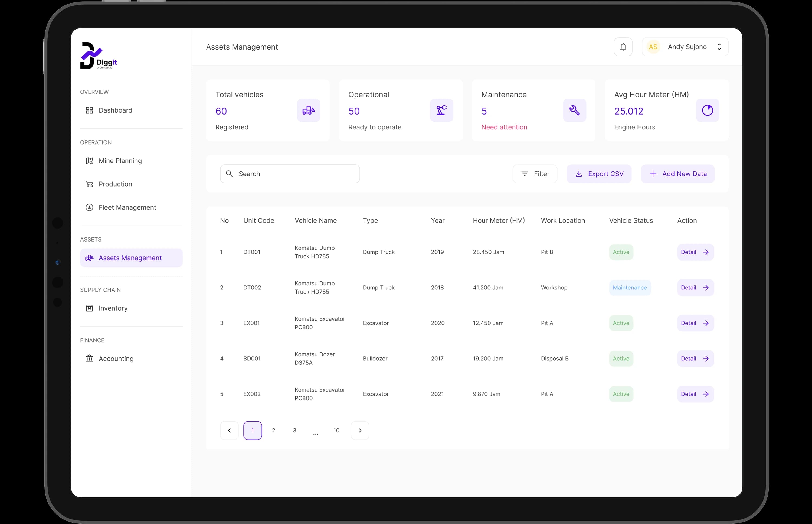Click the Work Location column header
The height and width of the screenshot is (524, 812).
(x=563, y=220)
